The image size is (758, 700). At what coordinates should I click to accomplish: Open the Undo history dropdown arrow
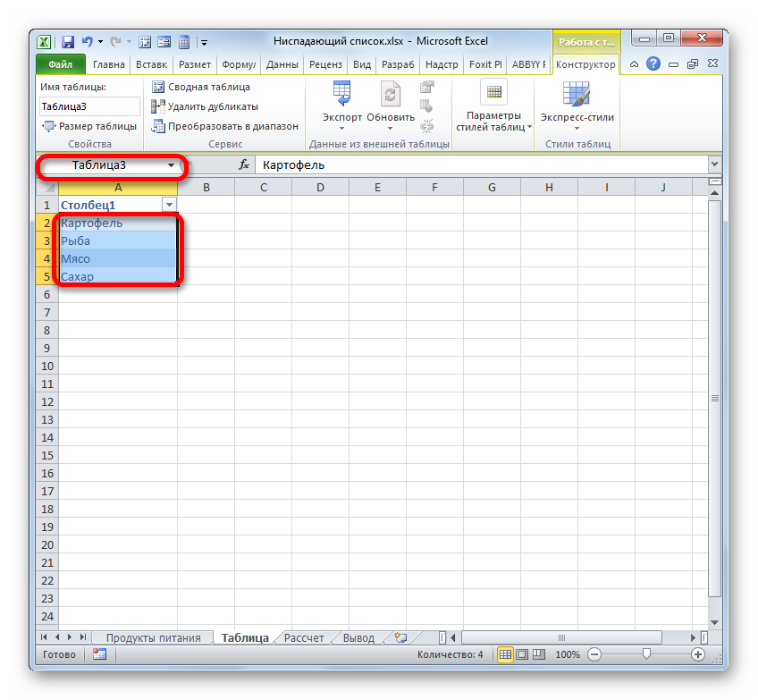(x=100, y=42)
